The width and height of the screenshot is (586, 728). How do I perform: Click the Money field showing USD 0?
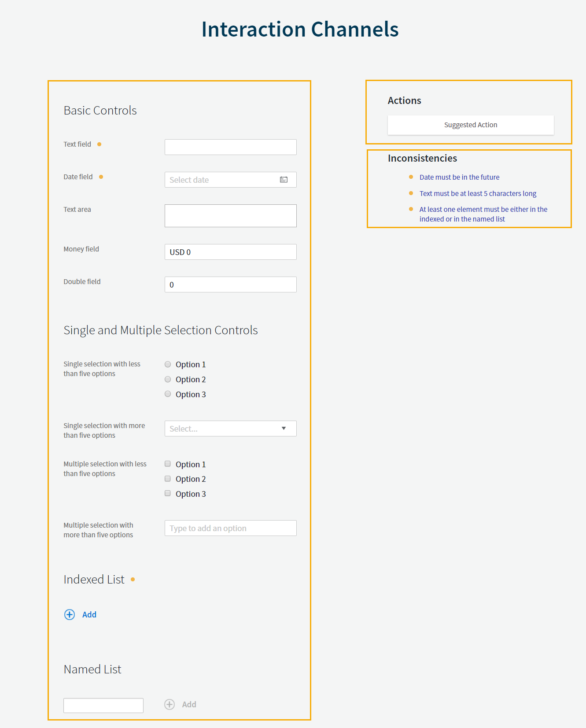(x=230, y=252)
